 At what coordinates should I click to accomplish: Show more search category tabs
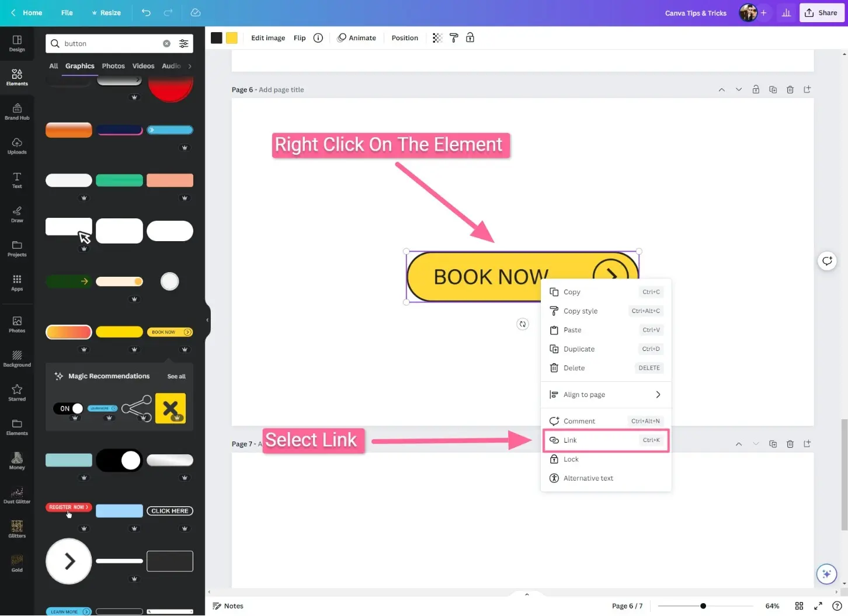point(190,66)
